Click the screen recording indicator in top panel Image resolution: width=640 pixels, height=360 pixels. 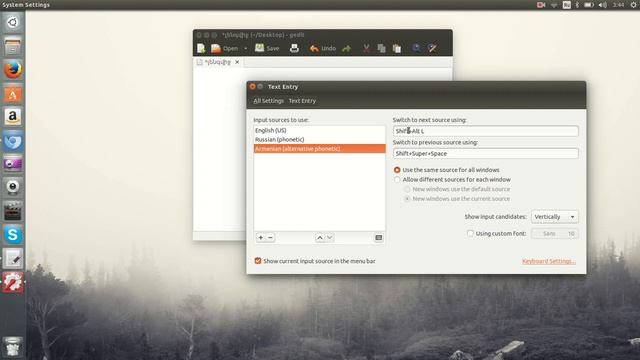(x=541, y=5)
